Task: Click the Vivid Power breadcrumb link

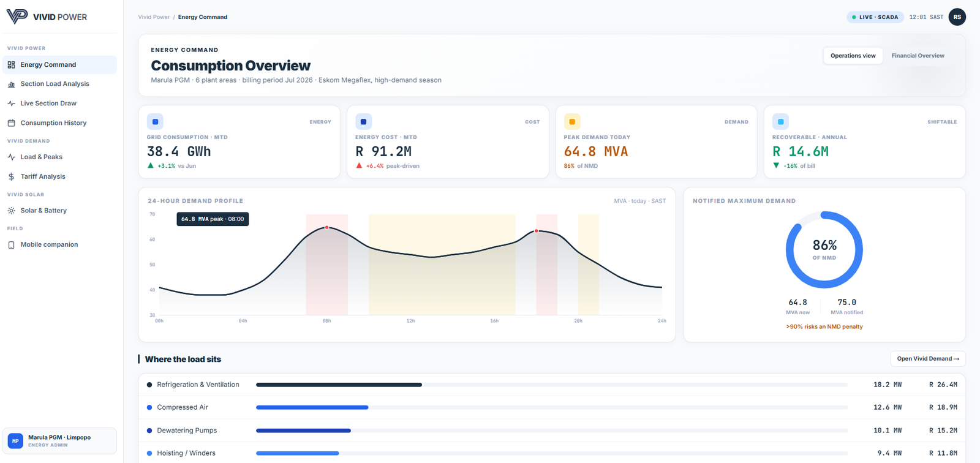Action: [x=154, y=17]
